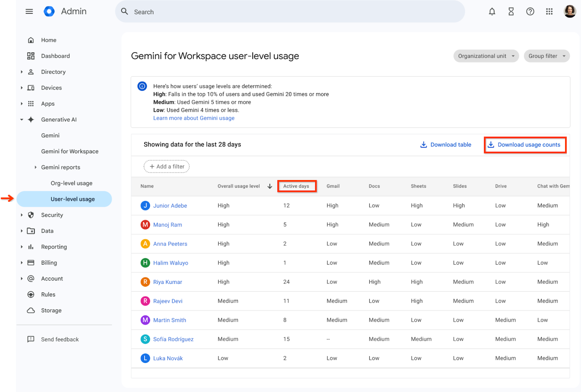This screenshot has width=581, height=392.
Task: Open notifications bell
Action: [492, 12]
